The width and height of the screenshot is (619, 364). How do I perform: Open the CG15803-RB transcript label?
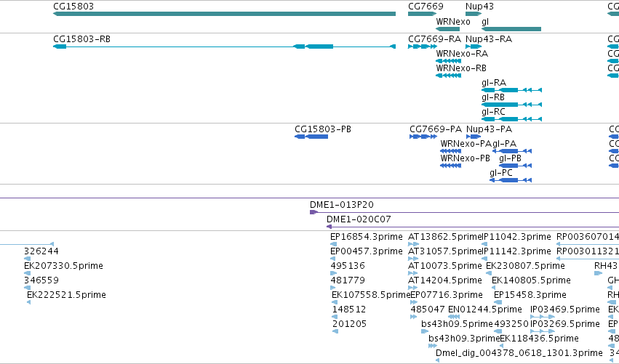[81, 39]
